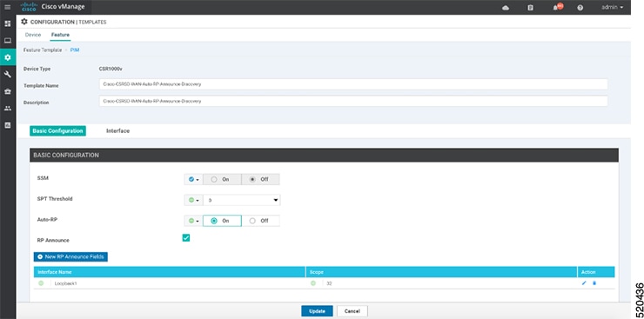The image size is (644, 319).
Task: Switch to the Feature tab
Action: coord(60,35)
